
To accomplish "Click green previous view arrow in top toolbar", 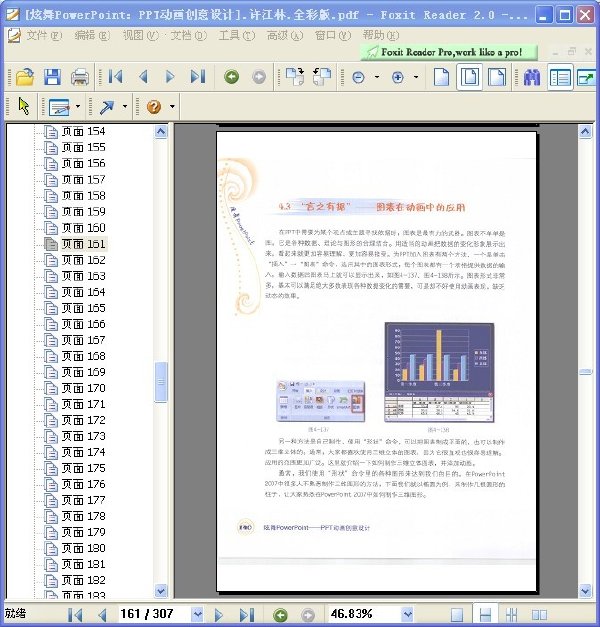I will tap(231, 76).
